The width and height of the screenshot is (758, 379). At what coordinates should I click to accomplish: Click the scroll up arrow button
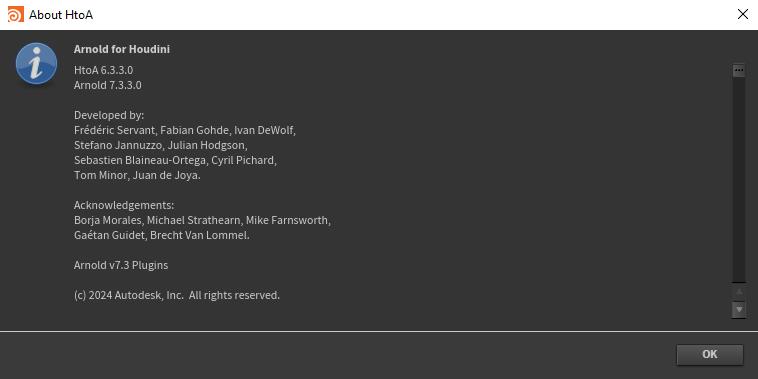point(739,292)
